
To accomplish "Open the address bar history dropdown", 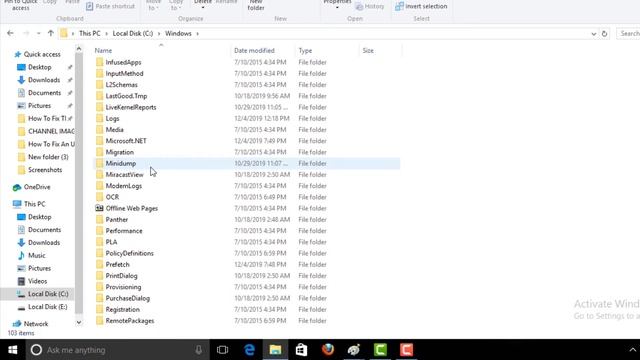I will pos(594,34).
